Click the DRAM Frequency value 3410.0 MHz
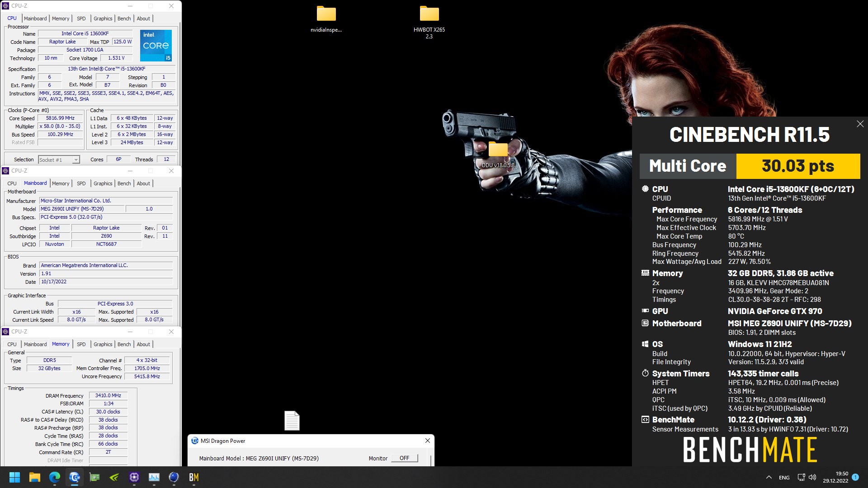 [108, 395]
